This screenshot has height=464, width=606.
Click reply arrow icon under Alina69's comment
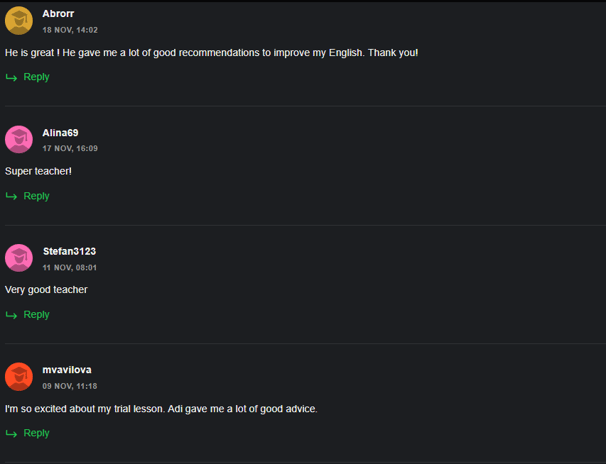(11, 197)
